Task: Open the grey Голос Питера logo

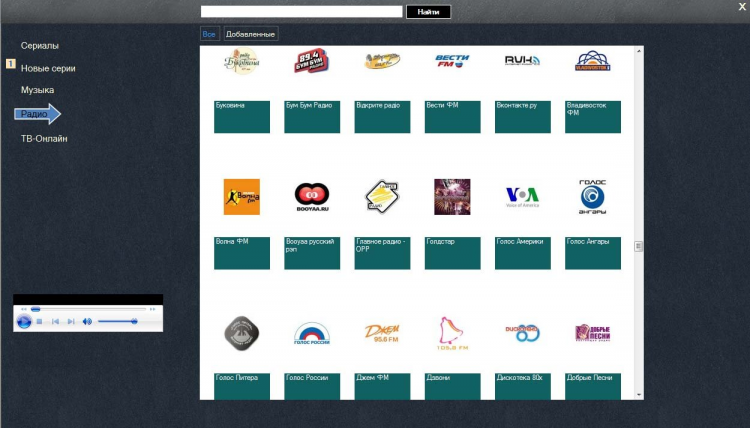Action: [242, 333]
